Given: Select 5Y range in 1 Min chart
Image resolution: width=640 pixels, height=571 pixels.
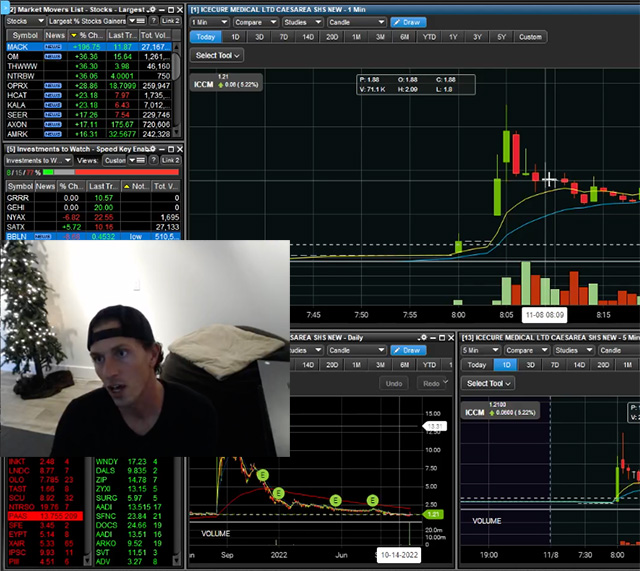Looking at the screenshot, I should (x=502, y=37).
